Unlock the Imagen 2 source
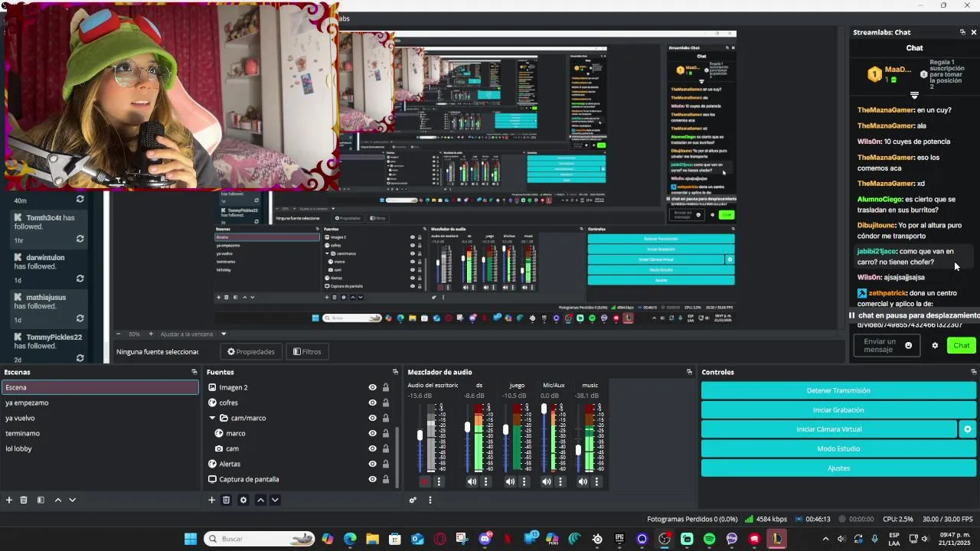This screenshot has height=551, width=980. (x=386, y=387)
